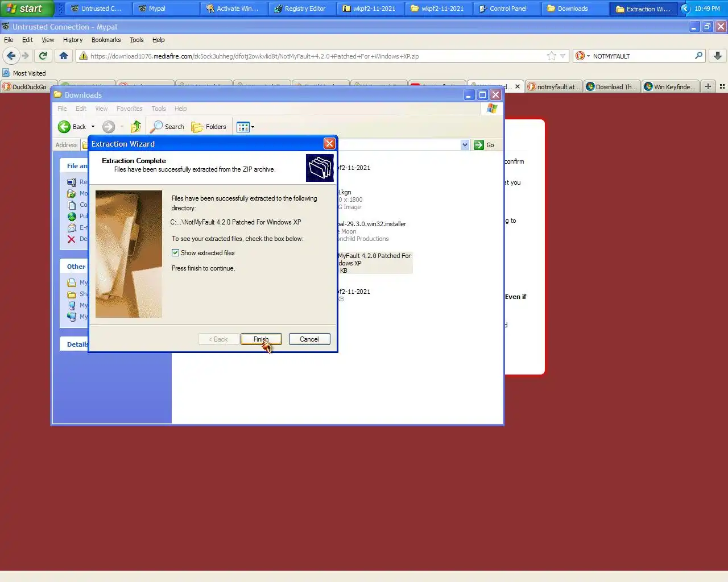Open Mypal Bookmarks menu
This screenshot has height=582, width=728.
106,40
